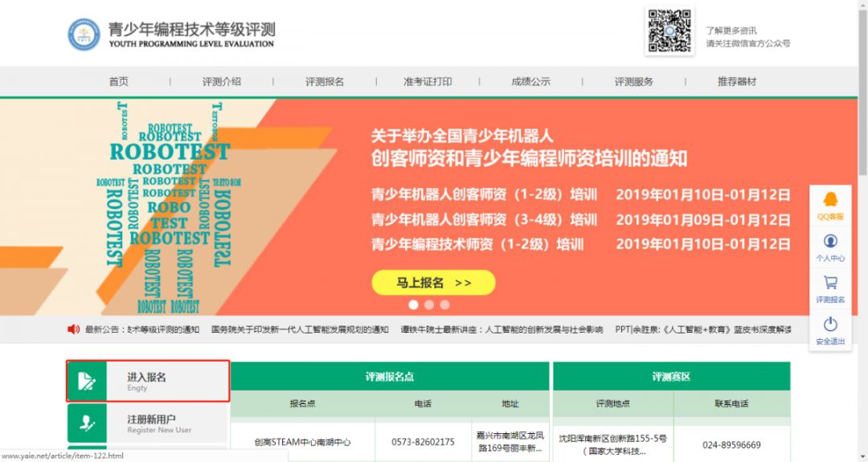Click the 评测赛区 table header

click(x=671, y=377)
